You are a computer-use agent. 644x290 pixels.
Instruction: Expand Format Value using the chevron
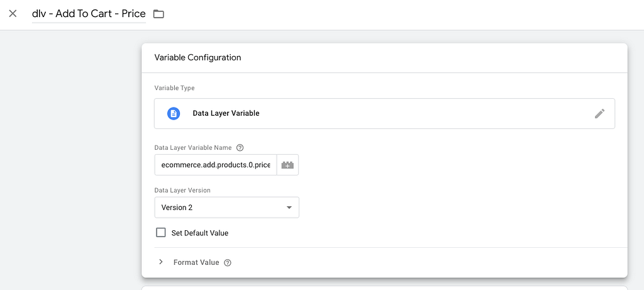click(x=161, y=262)
